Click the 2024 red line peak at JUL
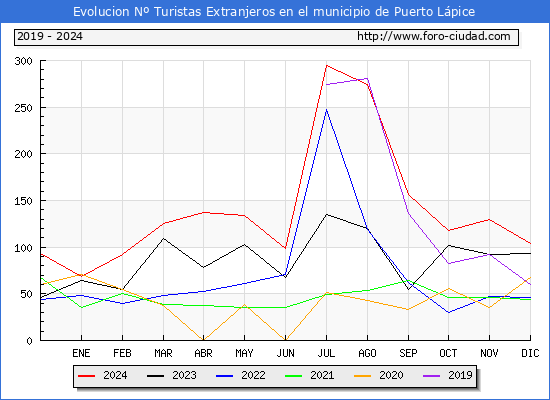 coord(327,65)
